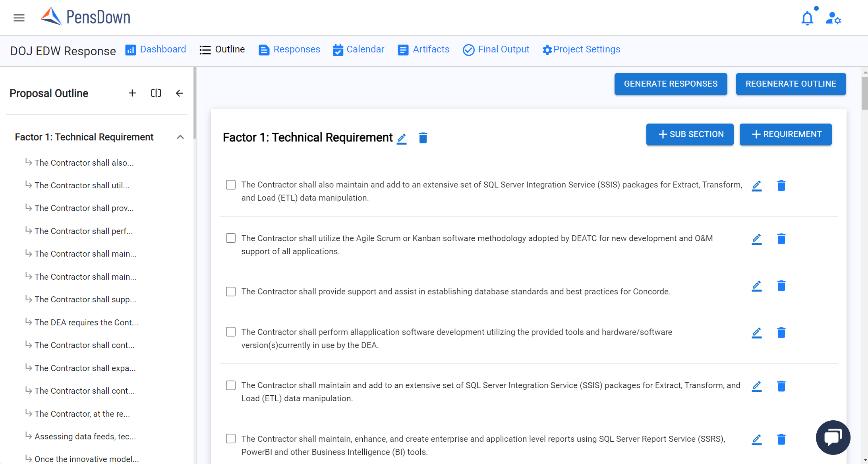Viewport: 868px width, 464px height.
Task: Select 'The Contractor shall util...' outline item
Action: pos(82,186)
